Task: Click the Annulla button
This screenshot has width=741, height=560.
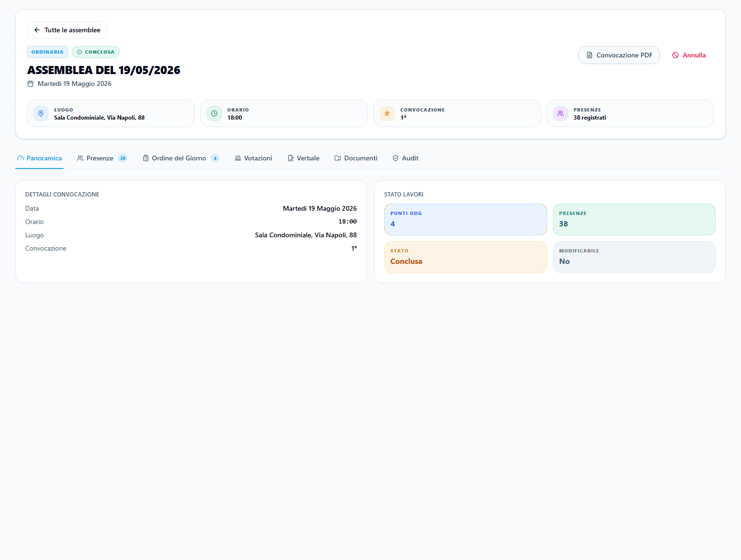Action: (x=689, y=55)
